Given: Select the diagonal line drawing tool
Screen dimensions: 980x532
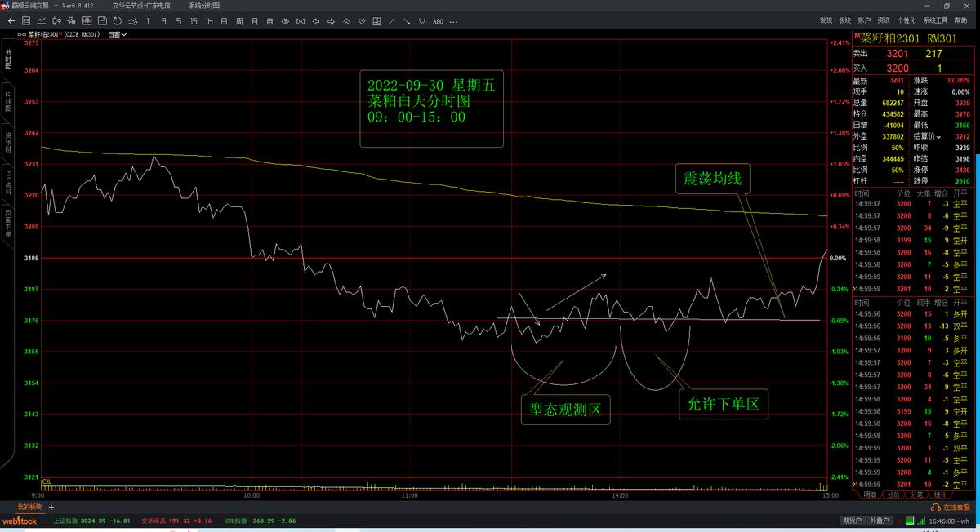Looking at the screenshot, I should (391, 21).
